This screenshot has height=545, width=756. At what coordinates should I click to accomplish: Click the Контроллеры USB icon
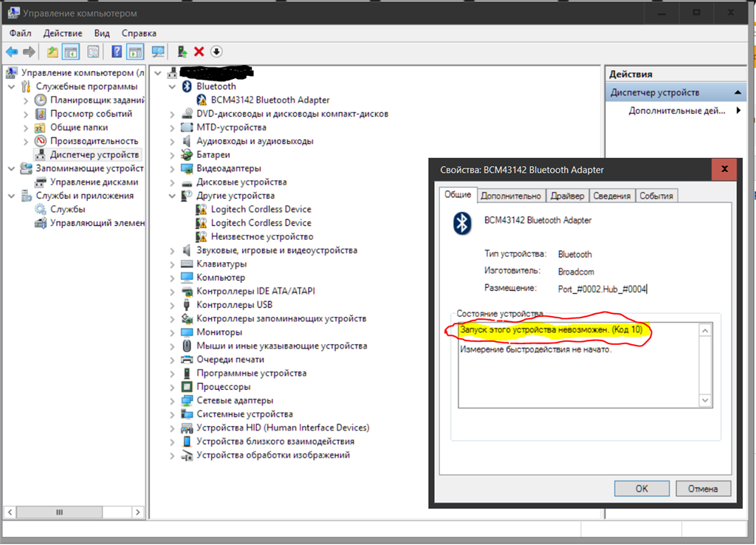coord(187,305)
